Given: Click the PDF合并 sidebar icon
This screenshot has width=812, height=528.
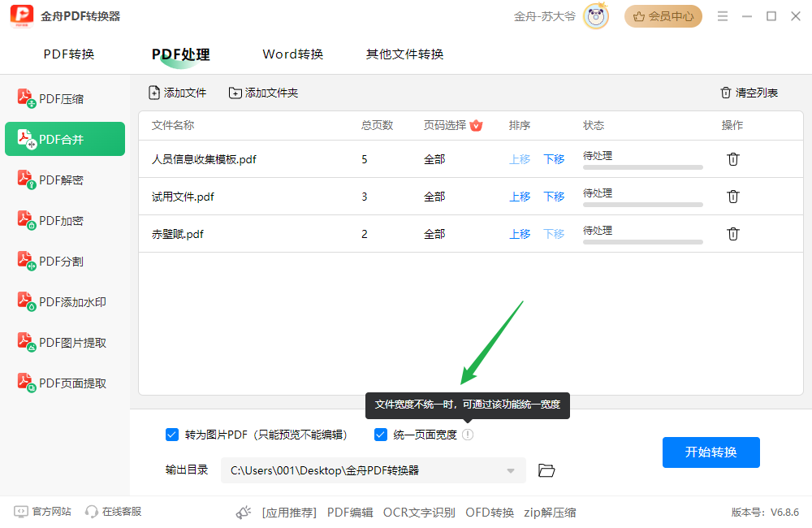Looking at the screenshot, I should [27, 139].
